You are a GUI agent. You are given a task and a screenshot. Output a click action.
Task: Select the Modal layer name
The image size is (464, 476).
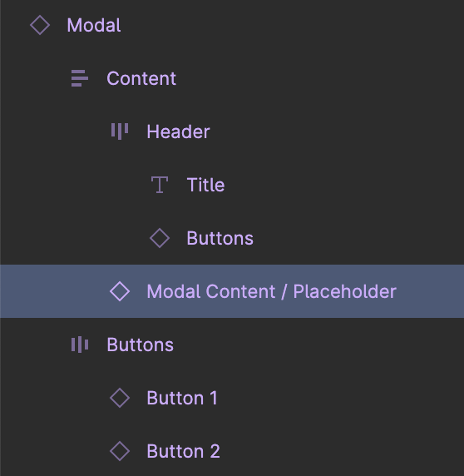click(x=94, y=25)
